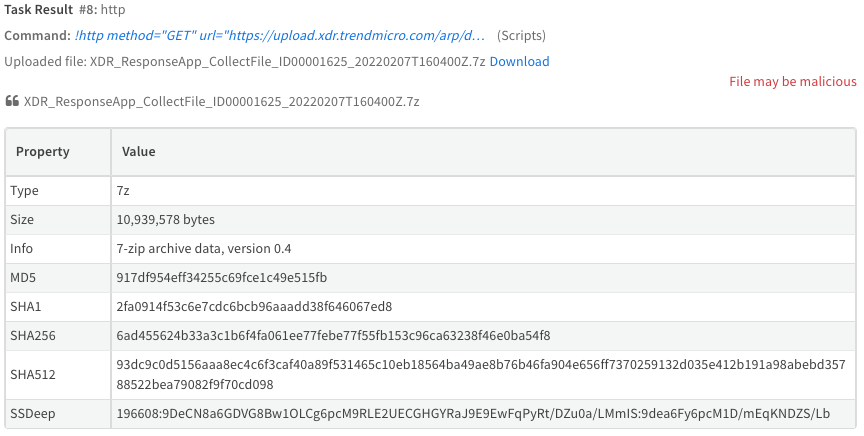Click the Value column header
Viewport: 864px width, 436px height.
point(138,152)
